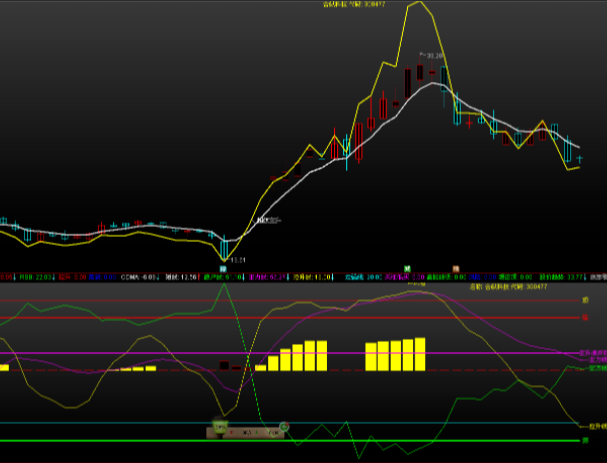Click the cyan marker icon above the indicator bar
The image size is (607, 463).
[x=222, y=269]
